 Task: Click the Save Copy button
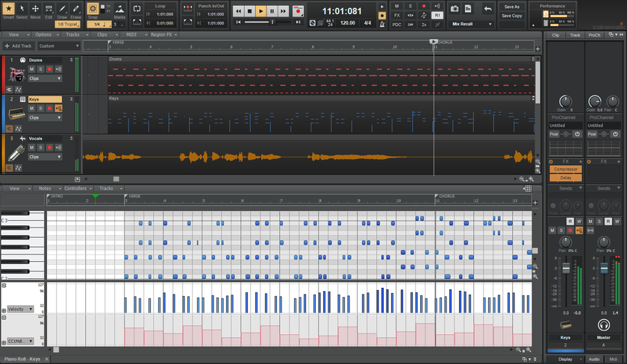[512, 16]
